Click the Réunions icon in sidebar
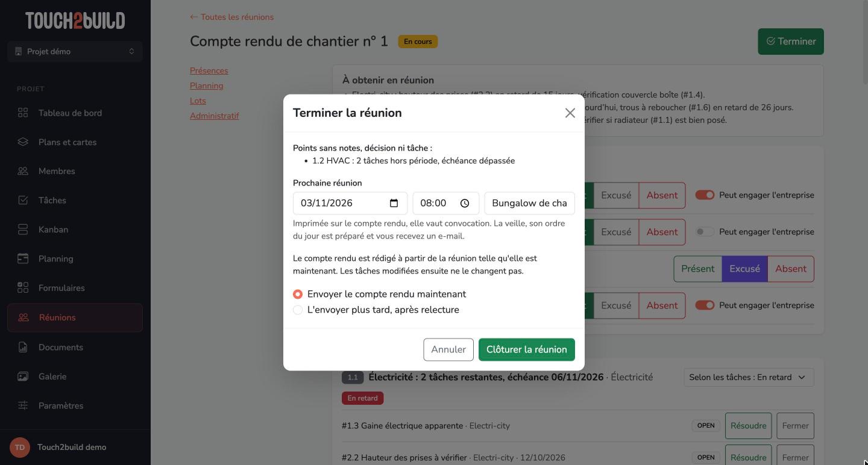 pyautogui.click(x=24, y=317)
